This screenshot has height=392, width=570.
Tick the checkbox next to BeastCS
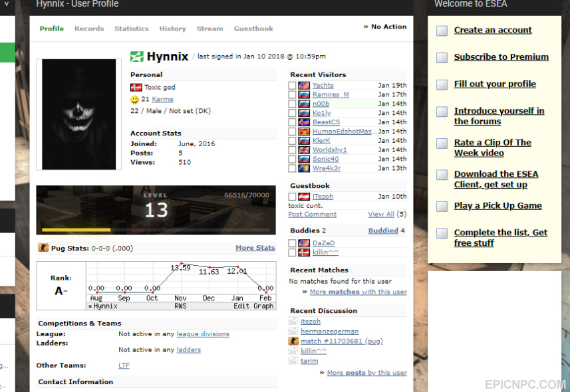(292, 122)
